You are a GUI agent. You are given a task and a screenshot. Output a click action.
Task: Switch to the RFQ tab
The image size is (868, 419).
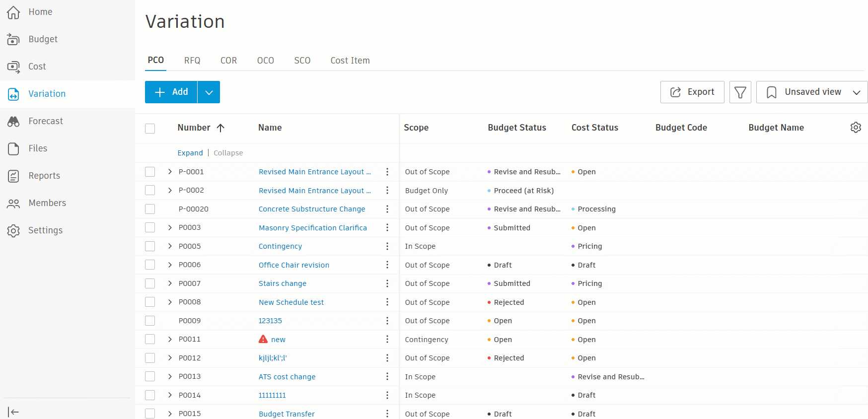(192, 61)
